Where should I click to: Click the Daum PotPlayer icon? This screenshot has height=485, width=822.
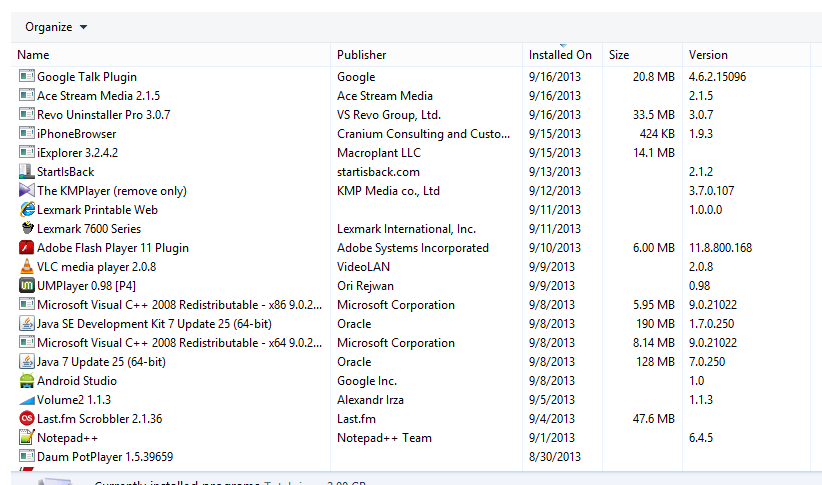(27, 456)
